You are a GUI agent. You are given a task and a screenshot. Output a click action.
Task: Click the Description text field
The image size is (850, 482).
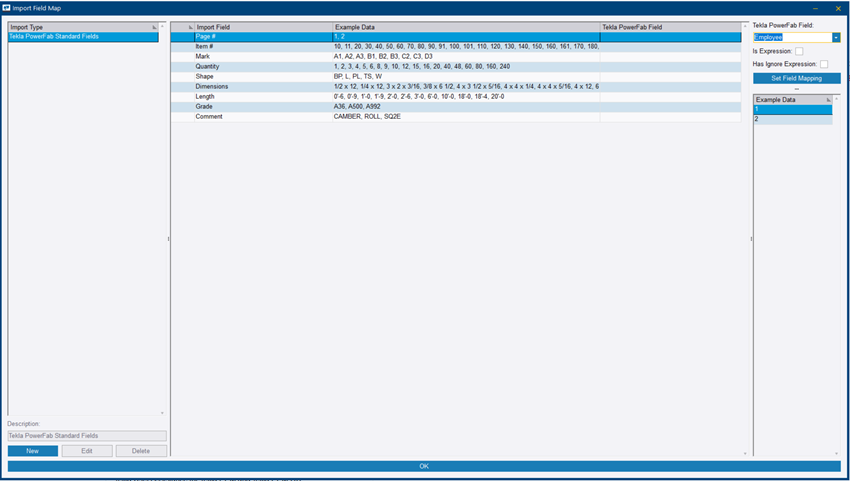(x=87, y=436)
